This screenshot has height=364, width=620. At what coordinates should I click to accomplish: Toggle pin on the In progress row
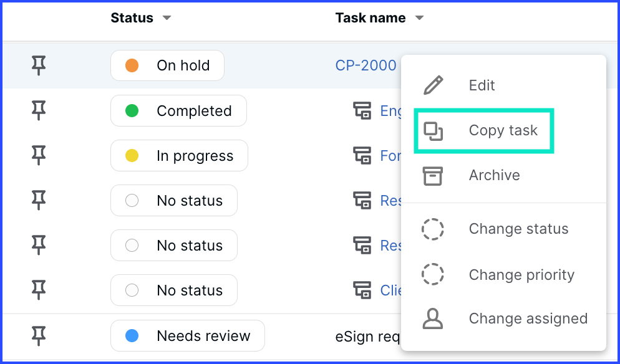pyautogui.click(x=38, y=155)
